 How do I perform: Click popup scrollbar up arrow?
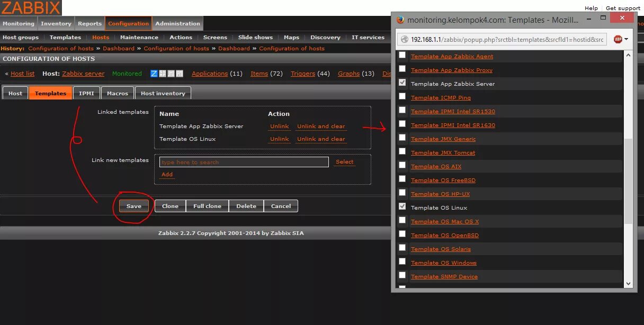(x=629, y=55)
